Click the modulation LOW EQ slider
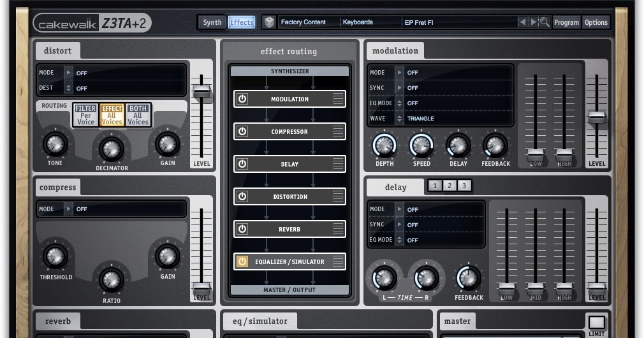This screenshot has height=338, width=644. [536, 155]
